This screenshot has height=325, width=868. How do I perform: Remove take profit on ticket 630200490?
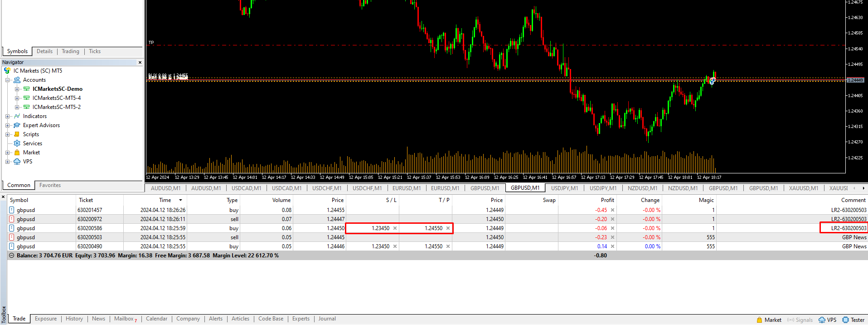(448, 246)
